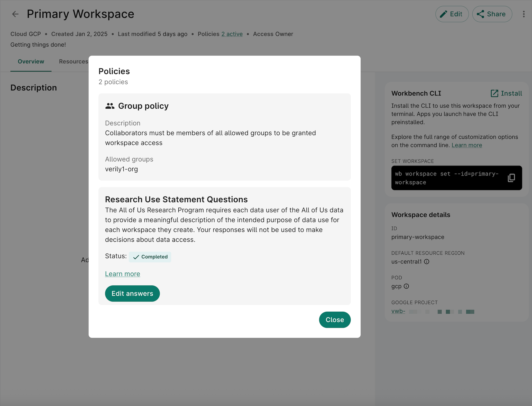
Task: Open the vwb- Google project link
Action: [398, 311]
